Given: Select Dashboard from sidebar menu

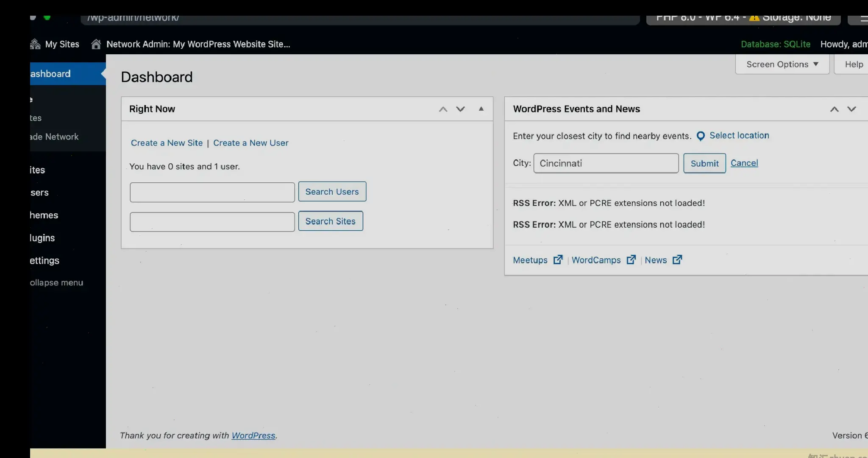Looking at the screenshot, I should tap(51, 73).
